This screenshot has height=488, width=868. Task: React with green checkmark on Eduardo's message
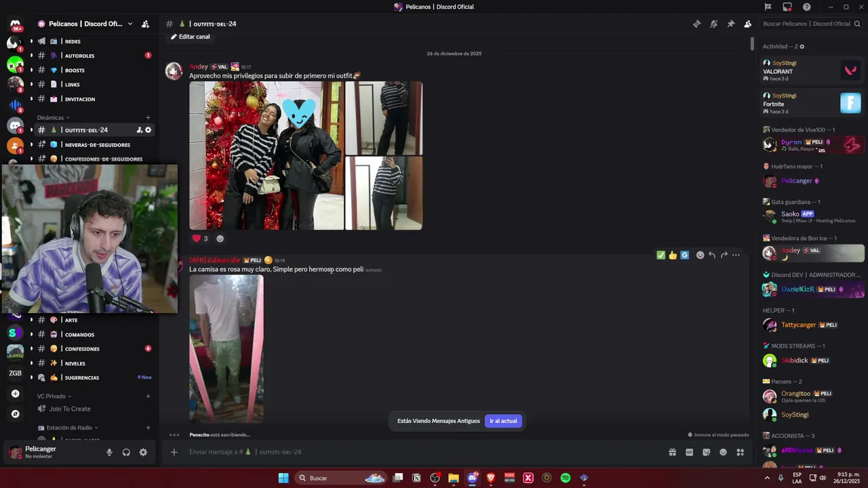pos(660,255)
